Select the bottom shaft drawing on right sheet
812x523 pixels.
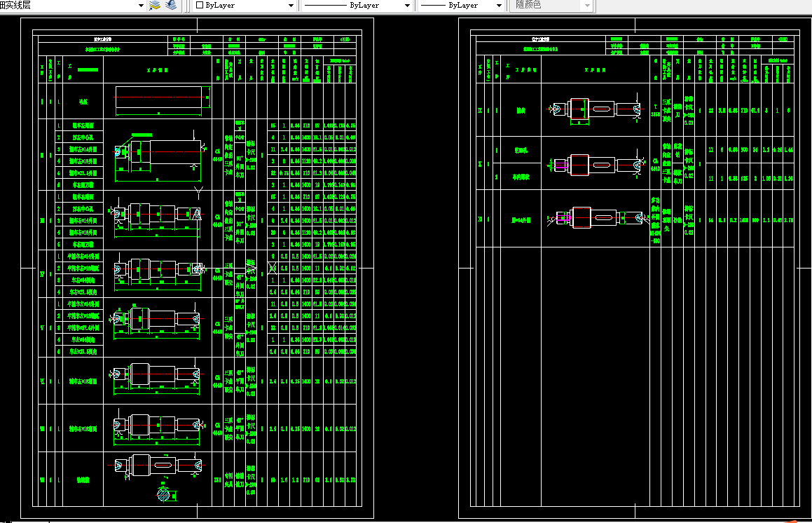pos(596,218)
